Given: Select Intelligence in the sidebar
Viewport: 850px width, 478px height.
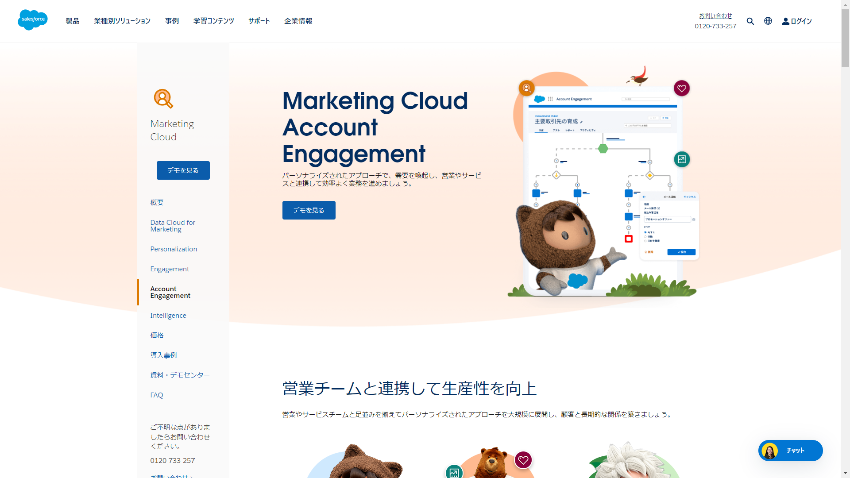Looking at the screenshot, I should 168,315.
